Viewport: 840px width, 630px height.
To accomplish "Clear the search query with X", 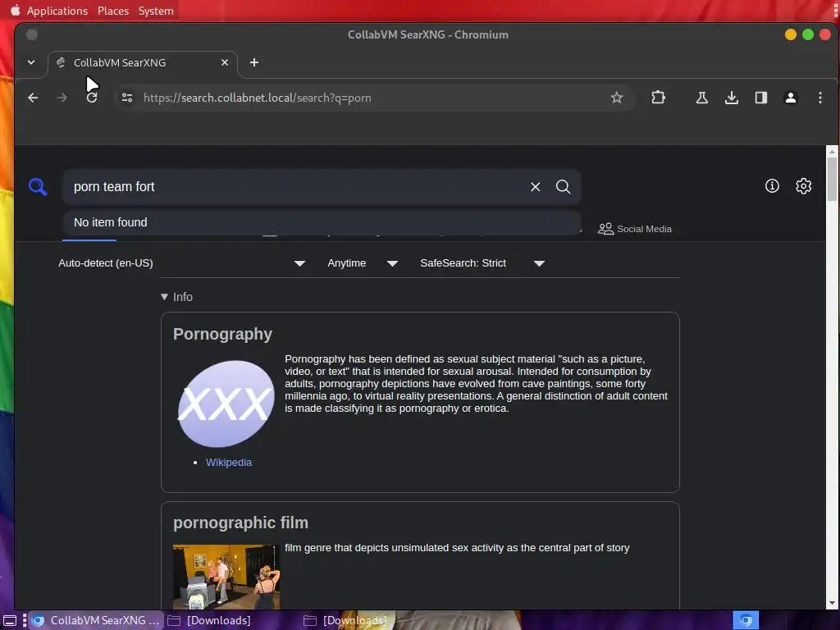I will [535, 186].
